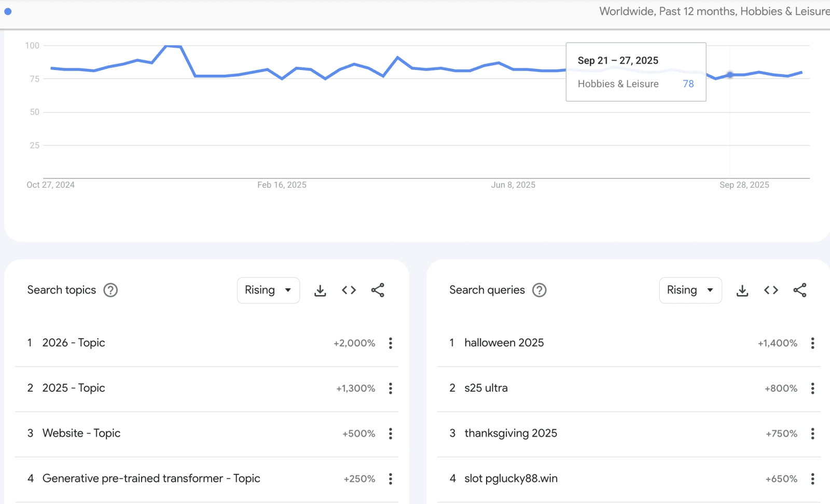Image resolution: width=830 pixels, height=504 pixels.
Task: Click the +800% value for s25 ultra
Action: coord(781,388)
